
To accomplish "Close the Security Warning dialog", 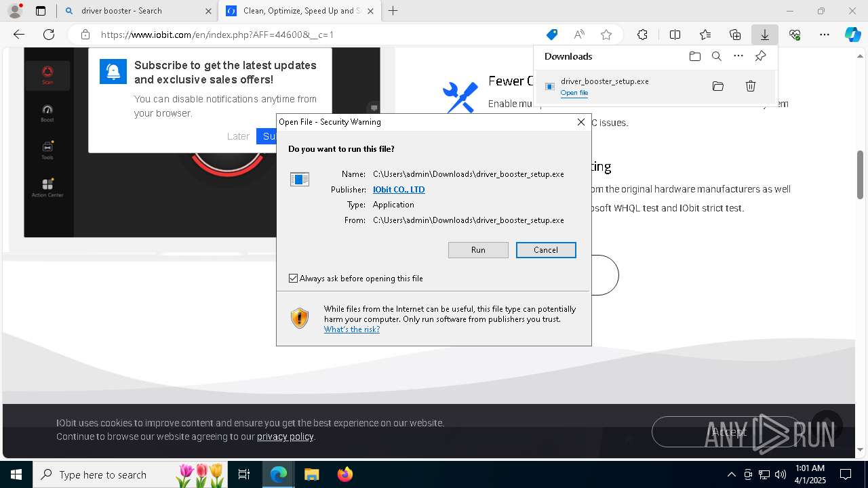I will 580,122.
